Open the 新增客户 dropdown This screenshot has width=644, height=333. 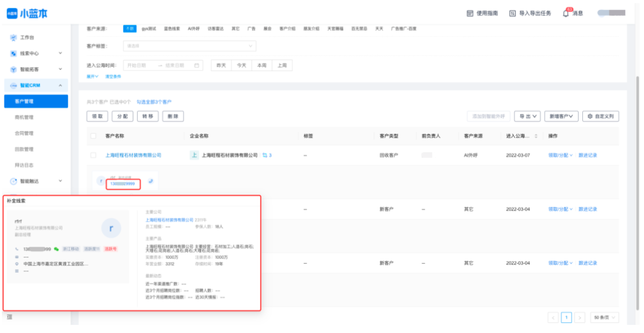[x=562, y=116]
